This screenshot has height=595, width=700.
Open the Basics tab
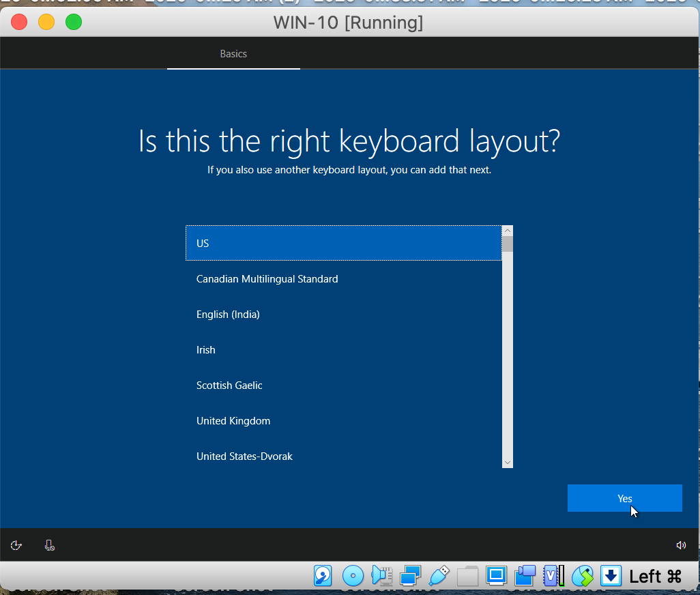[233, 54]
